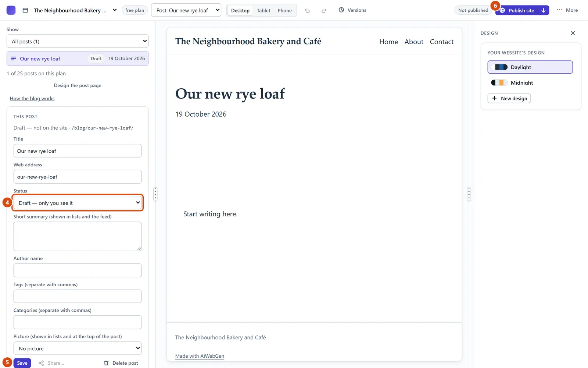
Task: Click the download arrow next to Publish site
Action: [x=543, y=10]
